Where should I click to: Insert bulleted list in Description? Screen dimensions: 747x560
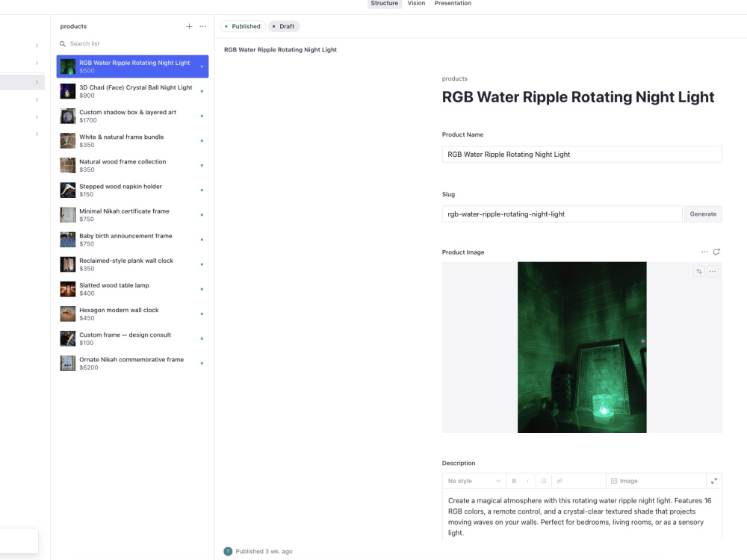tap(544, 481)
